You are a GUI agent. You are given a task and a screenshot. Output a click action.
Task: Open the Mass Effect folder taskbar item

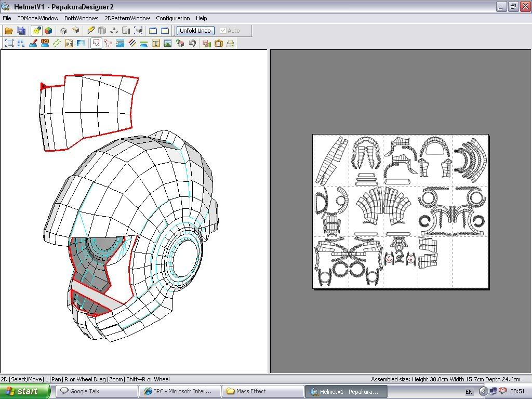(263, 391)
